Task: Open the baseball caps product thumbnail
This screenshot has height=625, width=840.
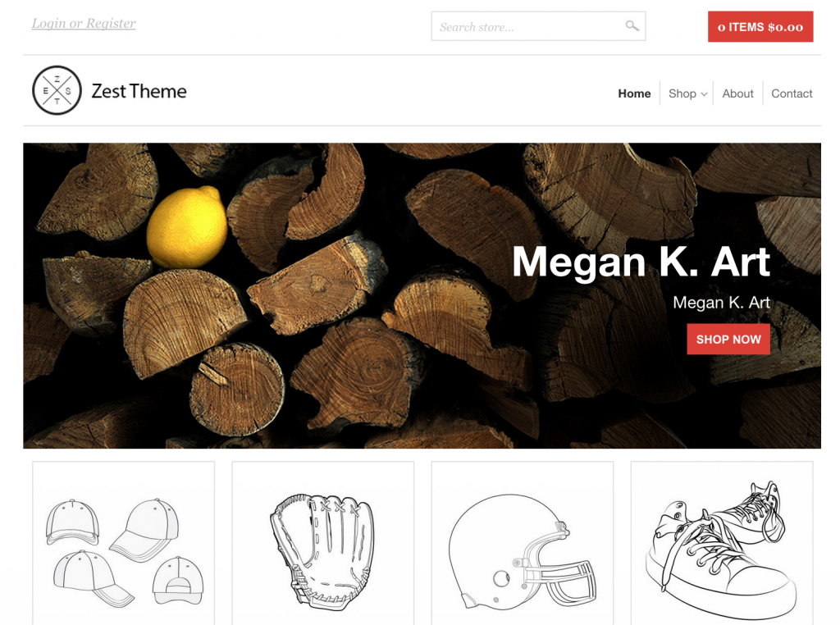Action: pos(124,543)
